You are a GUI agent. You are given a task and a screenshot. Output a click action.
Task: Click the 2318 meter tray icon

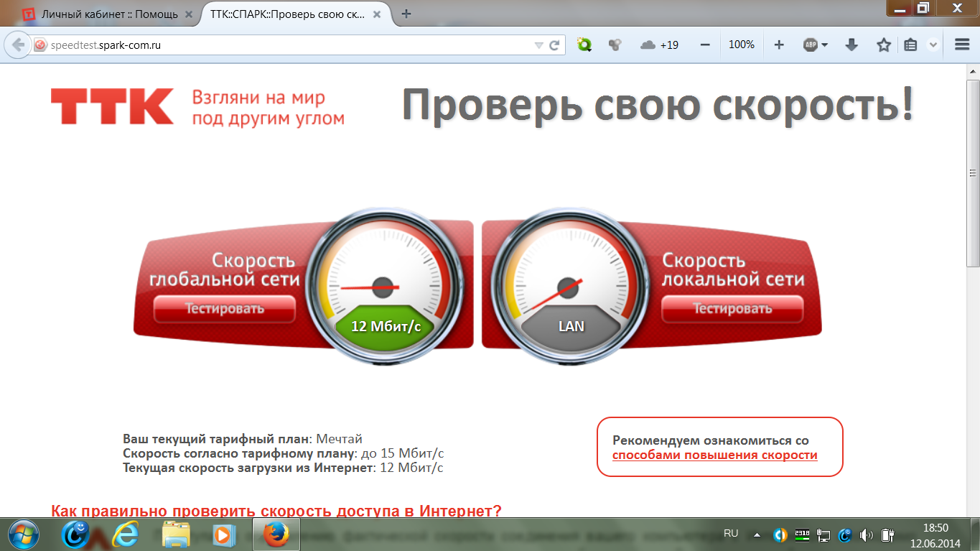(x=802, y=534)
